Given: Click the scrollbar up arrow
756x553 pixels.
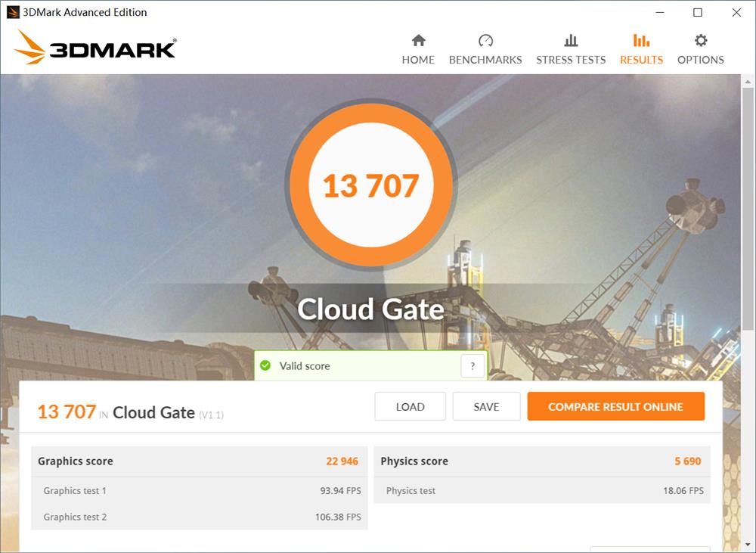Looking at the screenshot, I should 748,81.
